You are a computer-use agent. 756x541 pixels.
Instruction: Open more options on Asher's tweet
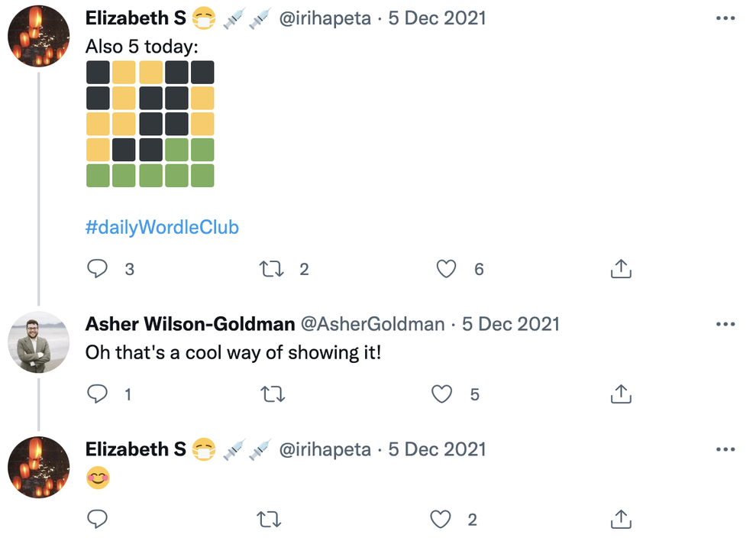click(725, 324)
